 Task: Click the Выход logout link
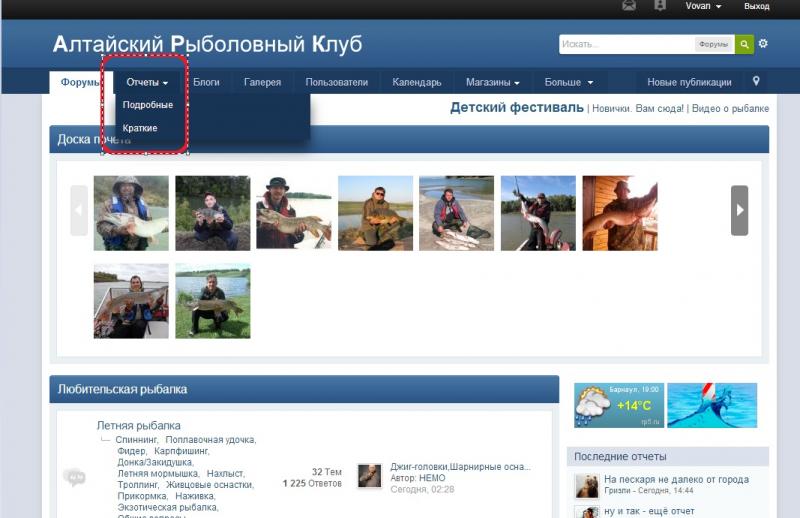[757, 6]
